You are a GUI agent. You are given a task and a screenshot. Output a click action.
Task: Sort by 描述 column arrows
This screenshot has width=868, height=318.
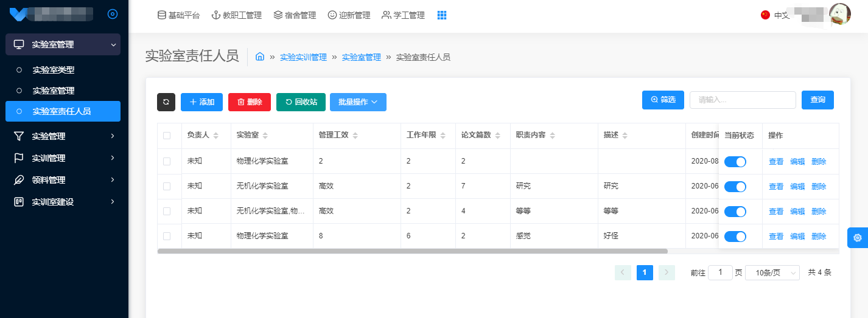coord(625,136)
